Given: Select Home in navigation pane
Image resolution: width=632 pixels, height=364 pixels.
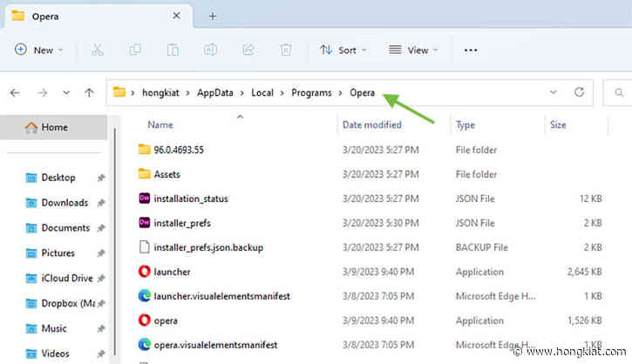Looking at the screenshot, I should tap(53, 127).
